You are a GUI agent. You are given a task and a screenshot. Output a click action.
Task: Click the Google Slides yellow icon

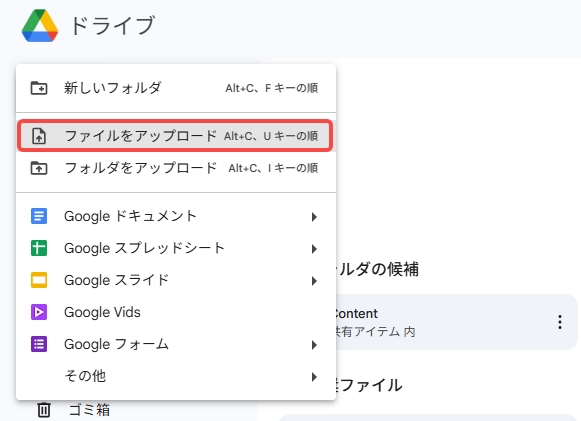(39, 280)
